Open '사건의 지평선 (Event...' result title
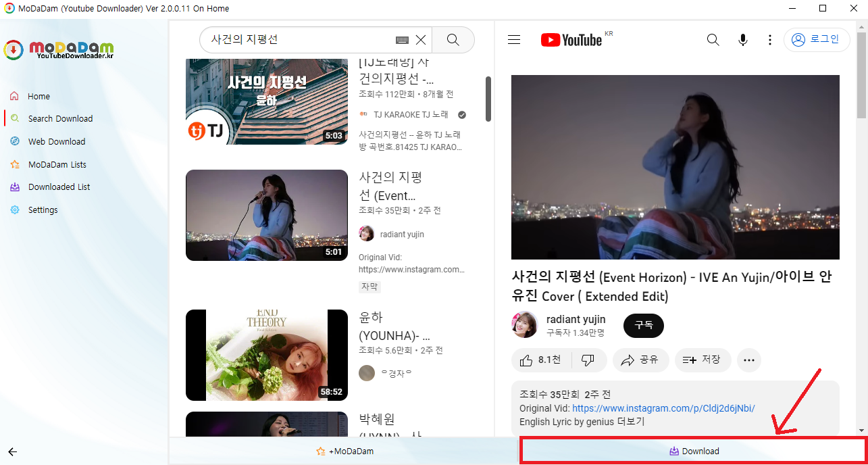Screen dimensions: 868x465 point(390,187)
